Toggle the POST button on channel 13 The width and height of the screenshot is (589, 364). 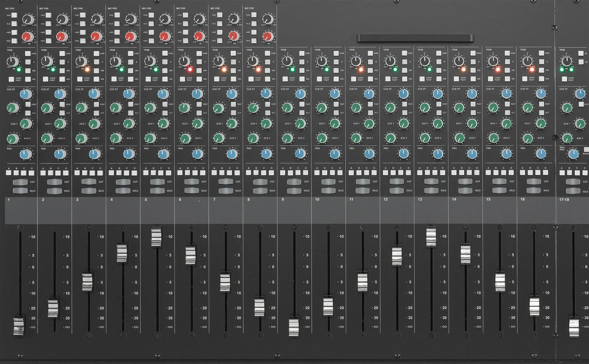pyautogui.click(x=439, y=104)
